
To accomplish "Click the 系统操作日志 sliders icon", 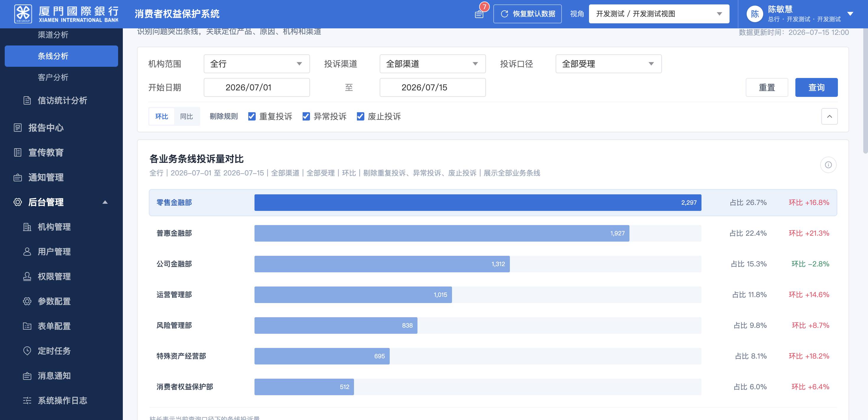I will coord(27,401).
